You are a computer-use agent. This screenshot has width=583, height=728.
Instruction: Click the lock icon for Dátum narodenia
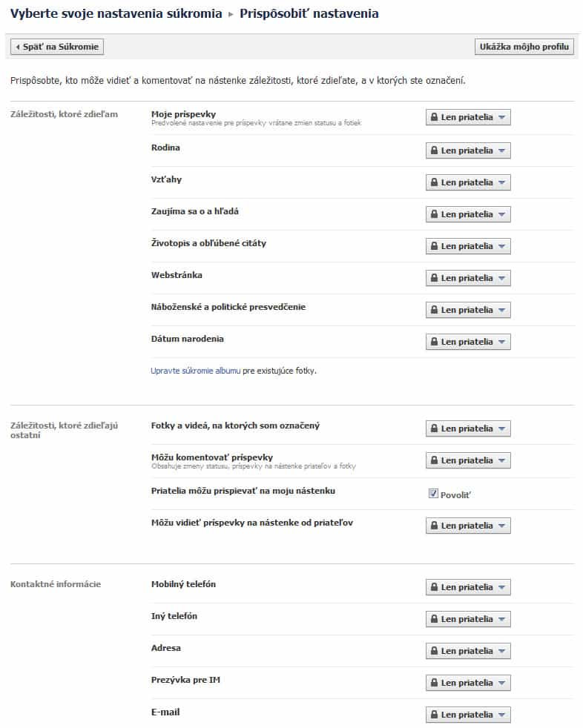pyautogui.click(x=433, y=342)
